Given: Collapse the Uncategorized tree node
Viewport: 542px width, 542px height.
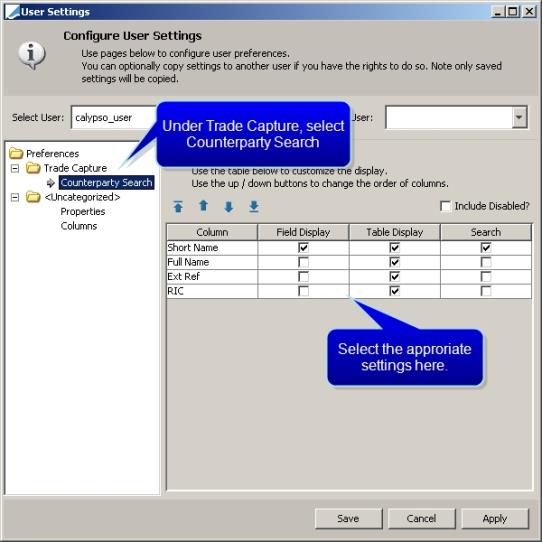Looking at the screenshot, I should (x=15, y=197).
